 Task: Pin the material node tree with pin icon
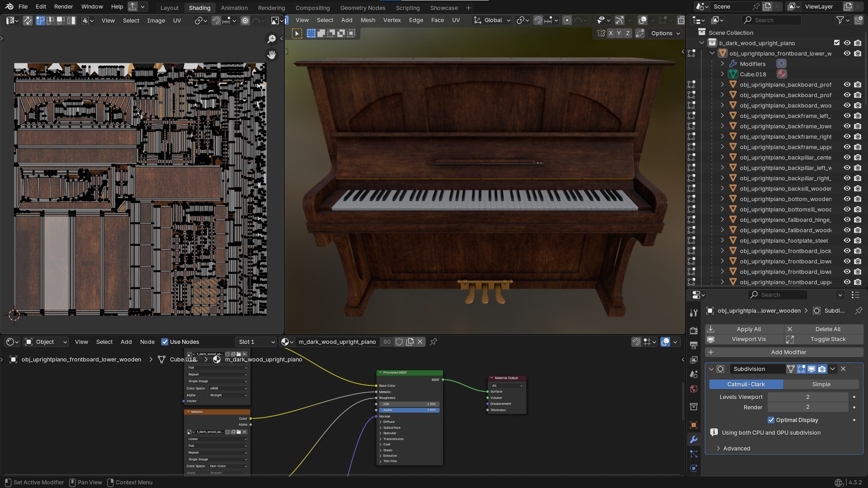coord(433,342)
